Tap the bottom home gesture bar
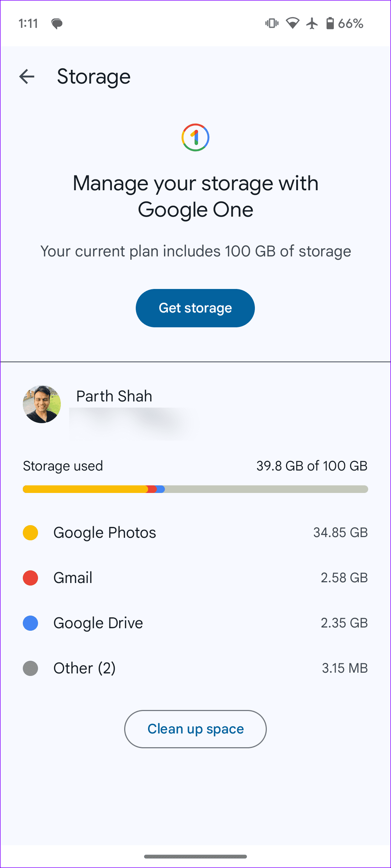The height and width of the screenshot is (868, 391). [x=195, y=856]
